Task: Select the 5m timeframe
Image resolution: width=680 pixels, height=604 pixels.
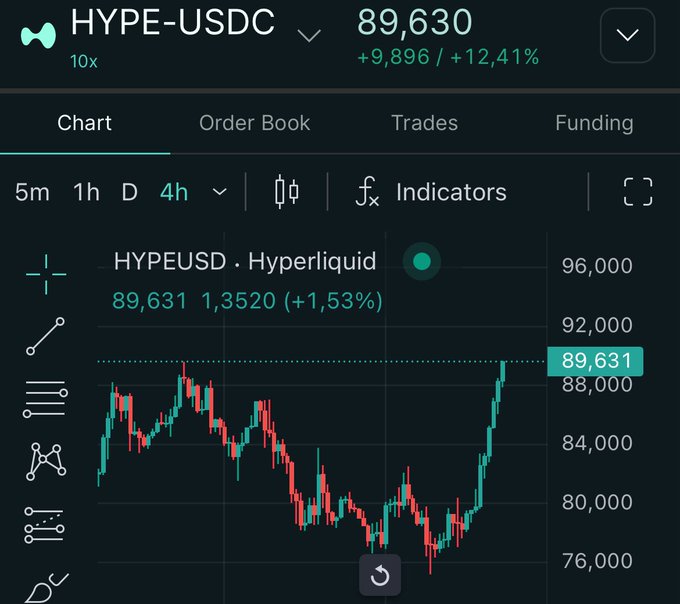Action: coord(32,192)
